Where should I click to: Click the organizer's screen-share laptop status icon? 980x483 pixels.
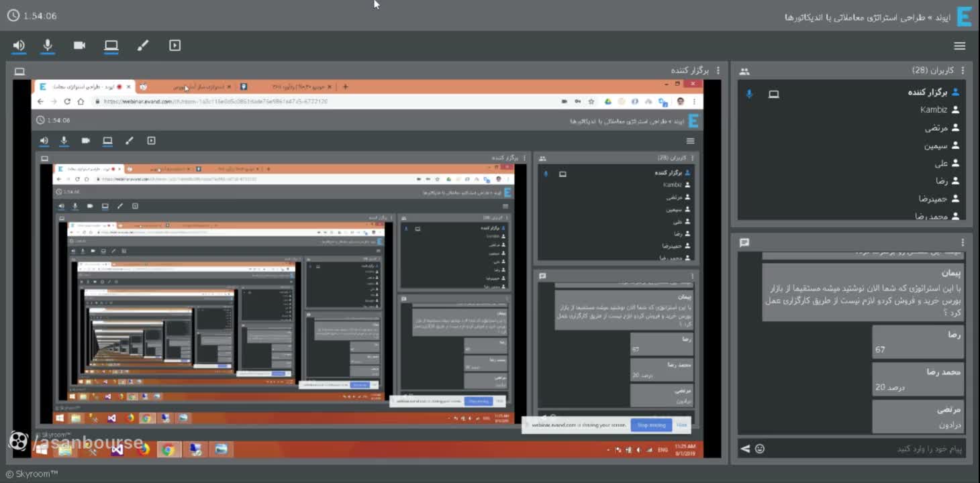pos(774,94)
